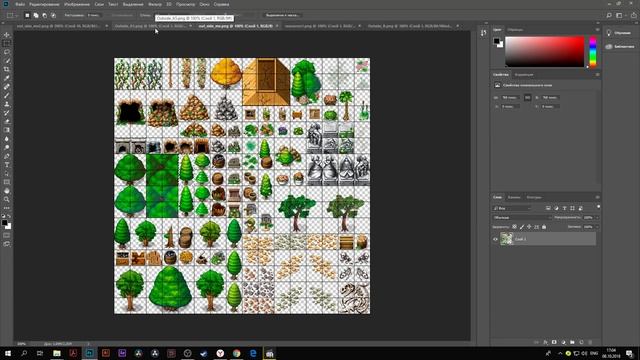Screen dimensions: 640x360
Task: Delete layer with the trash icon
Action: click(590, 342)
